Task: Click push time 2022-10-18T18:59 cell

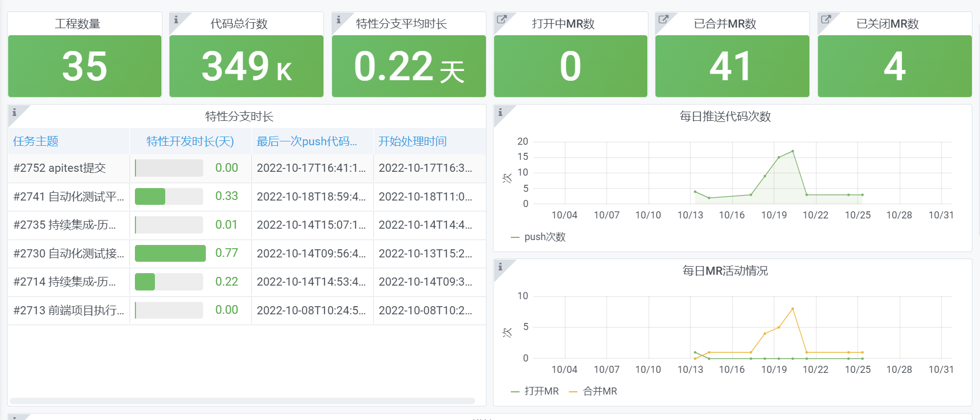Action: [x=313, y=197]
